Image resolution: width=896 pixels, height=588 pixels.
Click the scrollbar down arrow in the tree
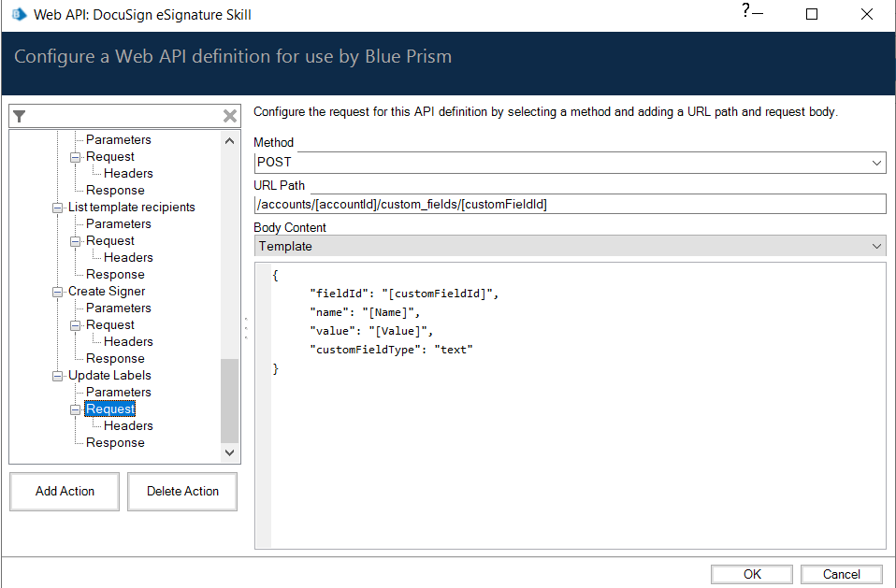pos(229,452)
